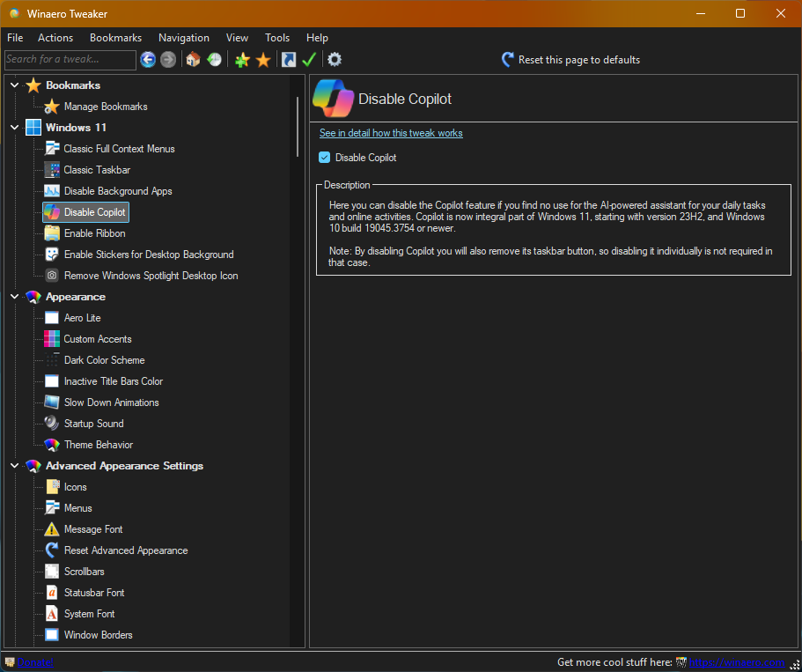Click the System Font red A icon
Viewport: 802px width, 672px height.
click(52, 614)
